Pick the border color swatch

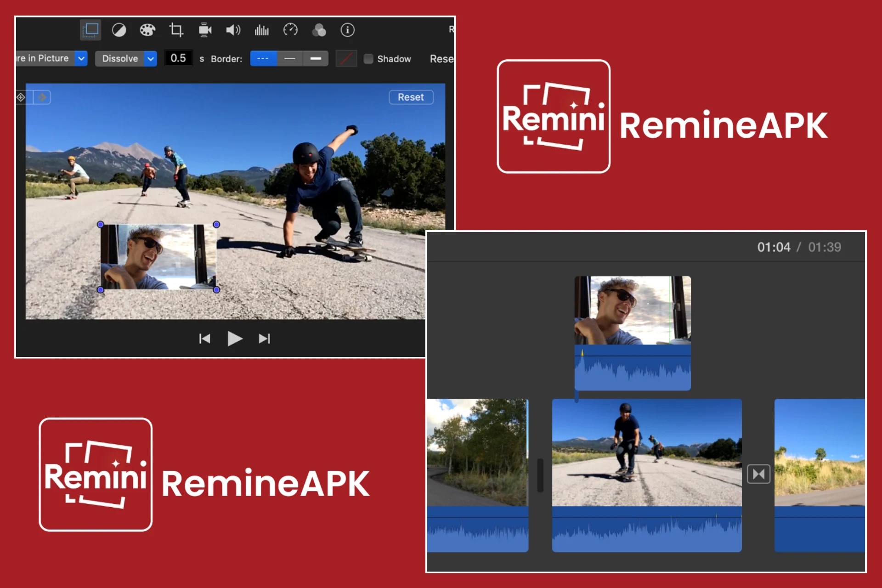346,58
